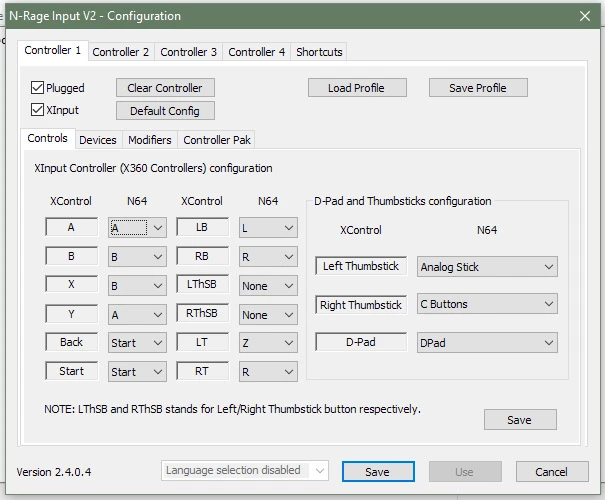Click the RThSB field
The width and height of the screenshot is (605, 500).
coord(202,313)
